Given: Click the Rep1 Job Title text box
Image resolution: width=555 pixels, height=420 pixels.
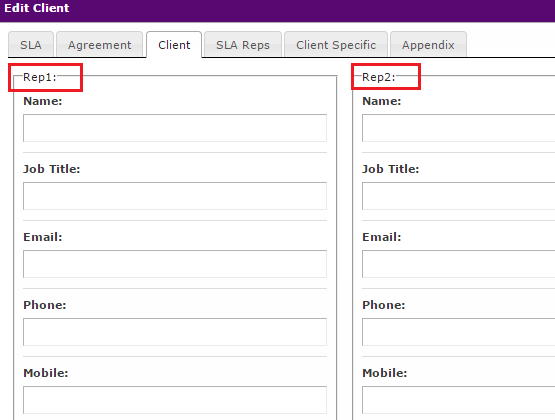Looking at the screenshot, I should (x=175, y=196).
